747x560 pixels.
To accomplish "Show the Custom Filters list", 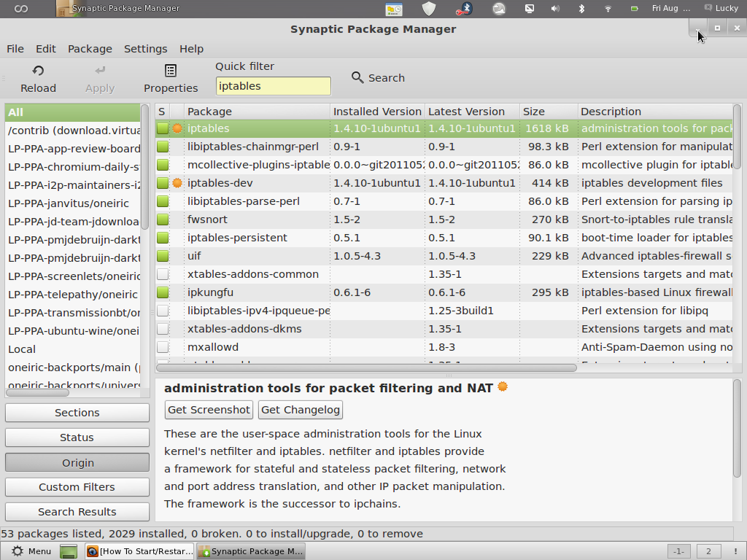I will point(77,486).
